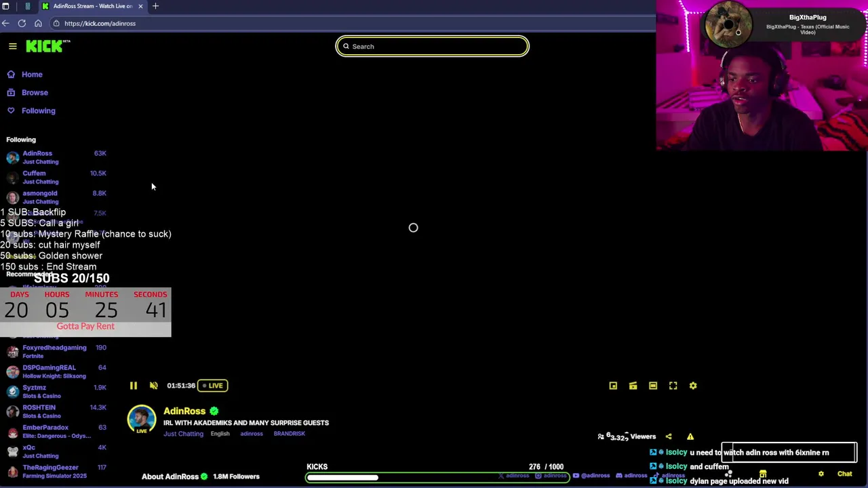868x488 pixels.
Task: Report the stream using the warning icon
Action: [x=690, y=436]
